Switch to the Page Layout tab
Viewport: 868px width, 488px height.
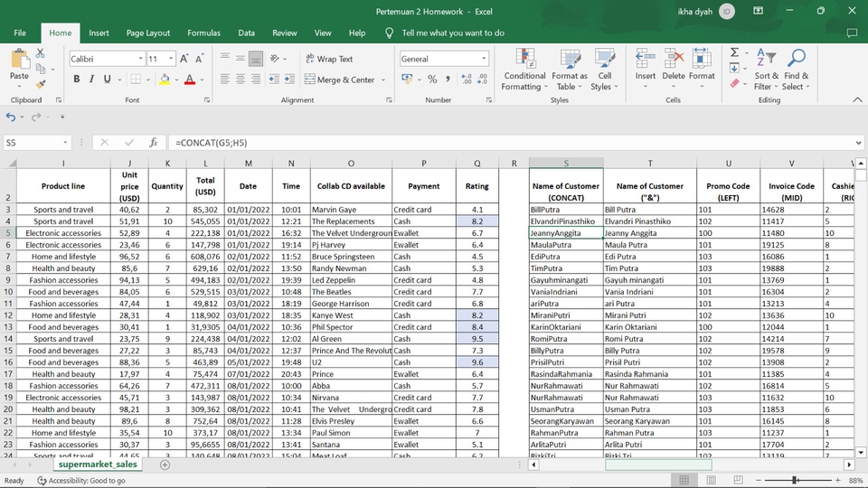147,33
